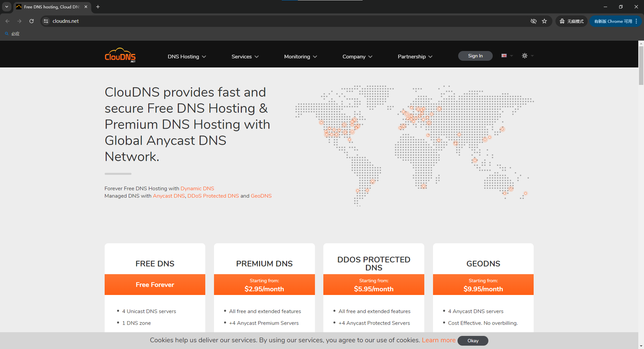
Task: Open the Chrome three-dot menu
Action: (636, 21)
